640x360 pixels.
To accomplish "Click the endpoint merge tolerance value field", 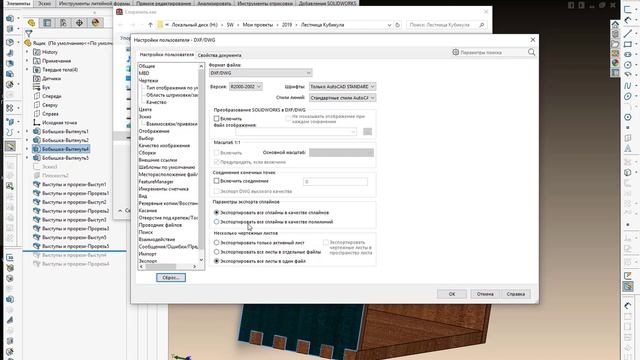I will click(x=335, y=182).
